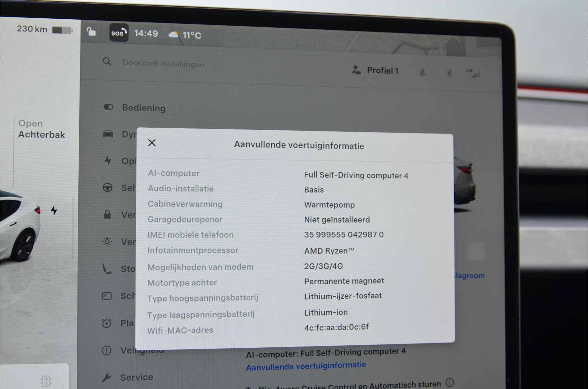Screen dimensions: 588x389
Task: Click the screen icon in sidebar
Action: click(x=107, y=296)
